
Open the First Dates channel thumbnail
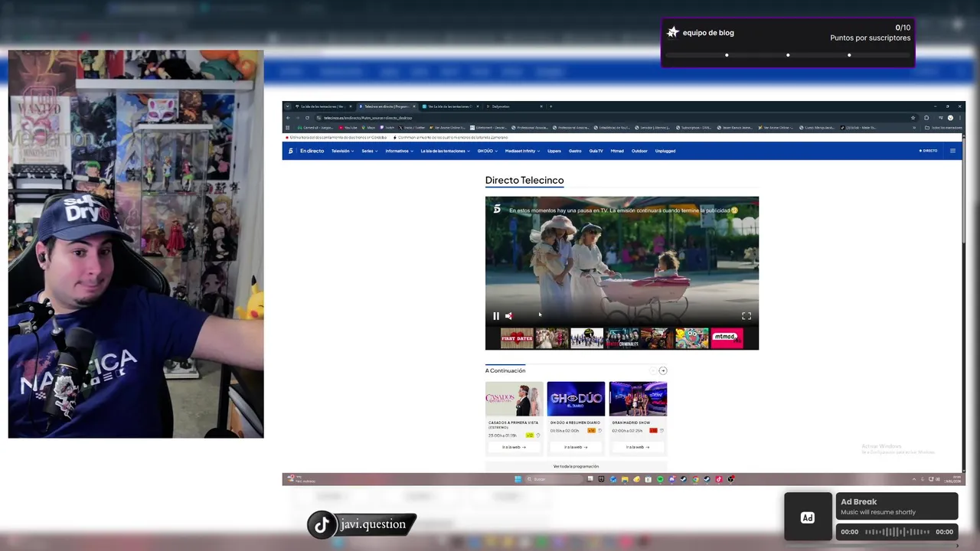tap(517, 338)
